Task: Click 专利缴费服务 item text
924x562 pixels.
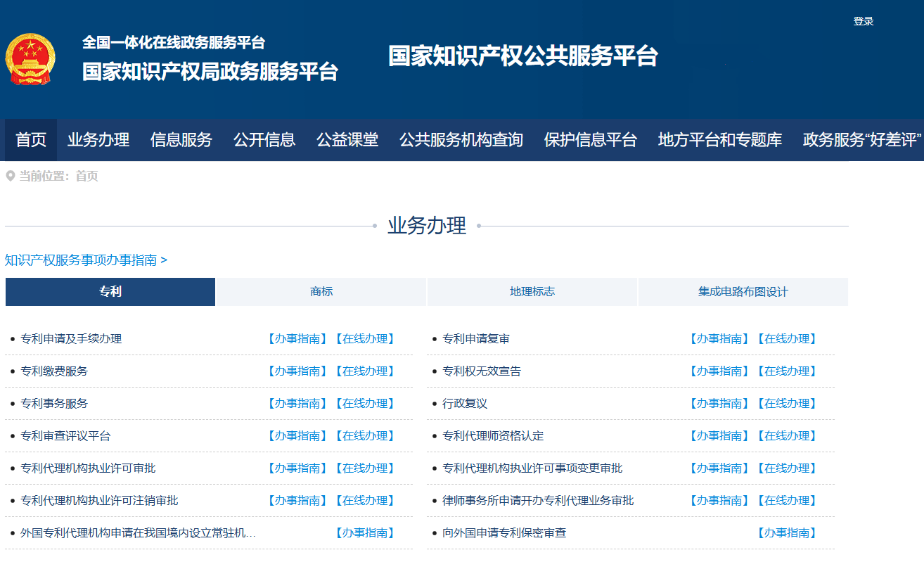Action: [x=54, y=371]
